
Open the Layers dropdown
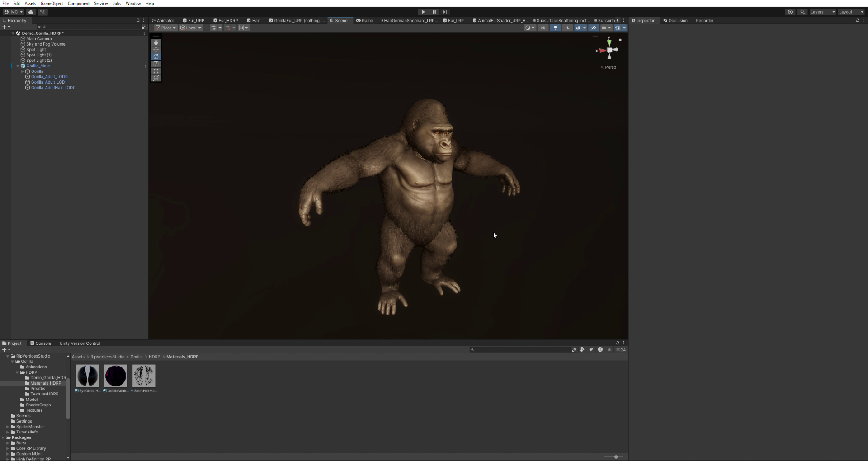point(822,12)
